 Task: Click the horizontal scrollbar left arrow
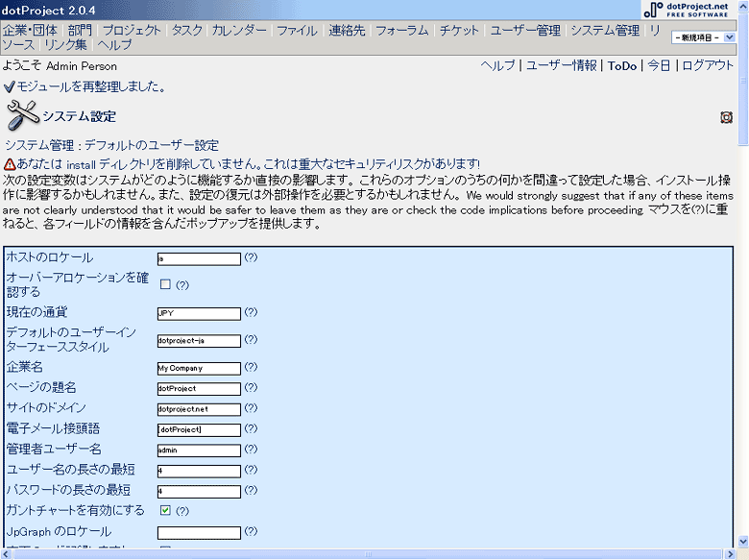(x=6, y=554)
